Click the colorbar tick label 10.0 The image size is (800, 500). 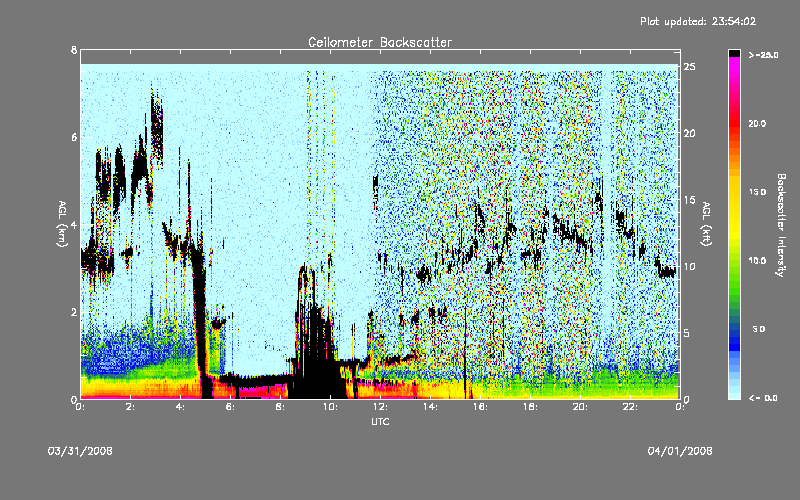click(x=757, y=260)
